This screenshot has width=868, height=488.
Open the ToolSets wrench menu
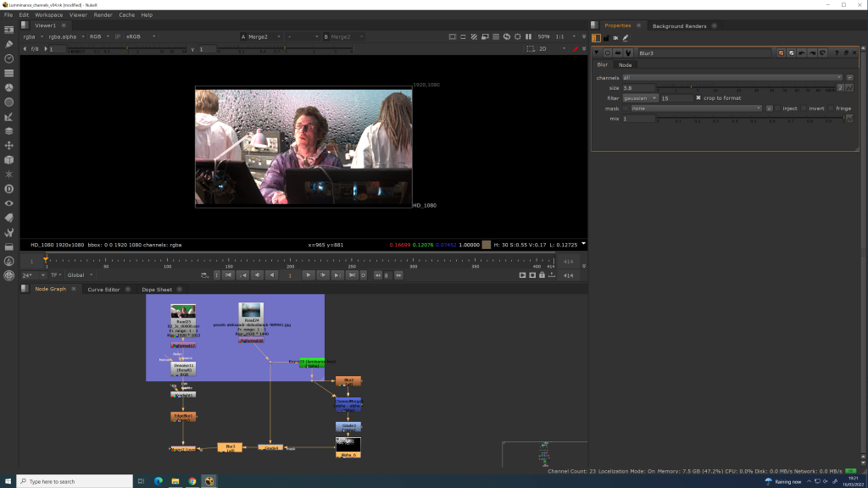coord(8,232)
